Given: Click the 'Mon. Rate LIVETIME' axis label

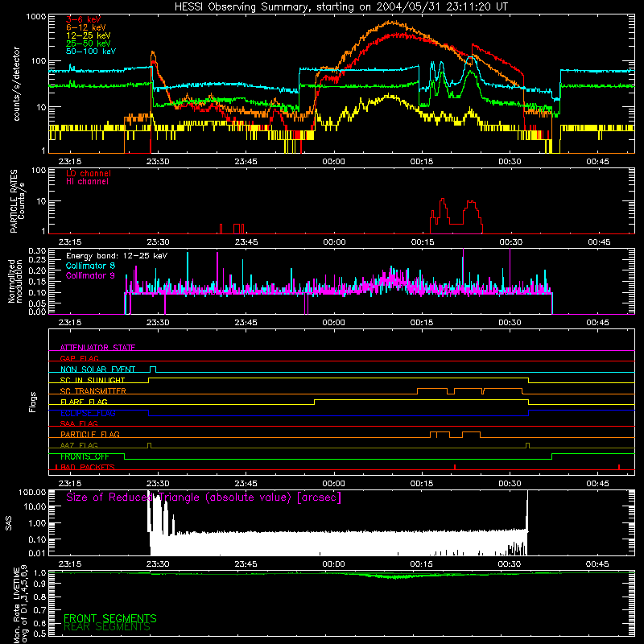Looking at the screenshot, I should [x=17, y=605].
